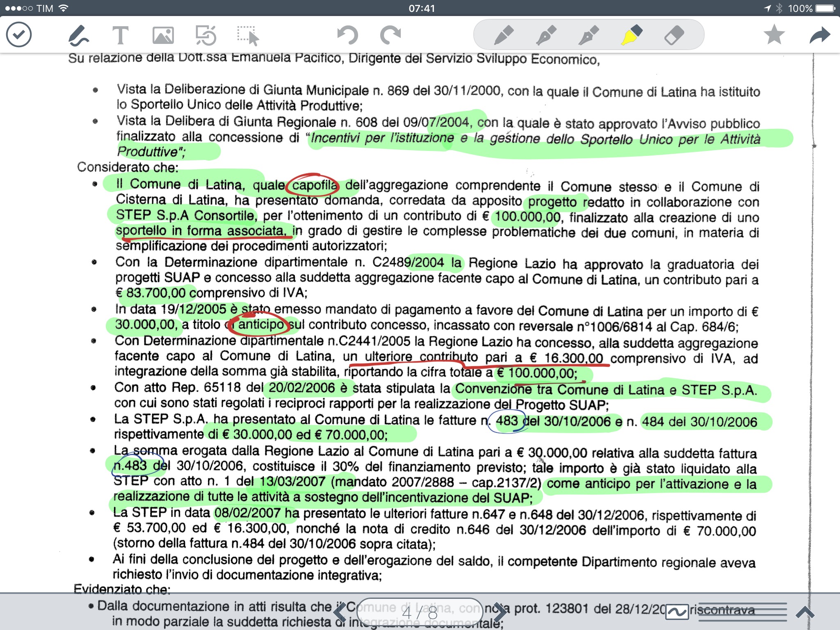Image resolution: width=840 pixels, height=630 pixels.
Task: Tap the red-circled word "capofila"
Action: (x=314, y=185)
